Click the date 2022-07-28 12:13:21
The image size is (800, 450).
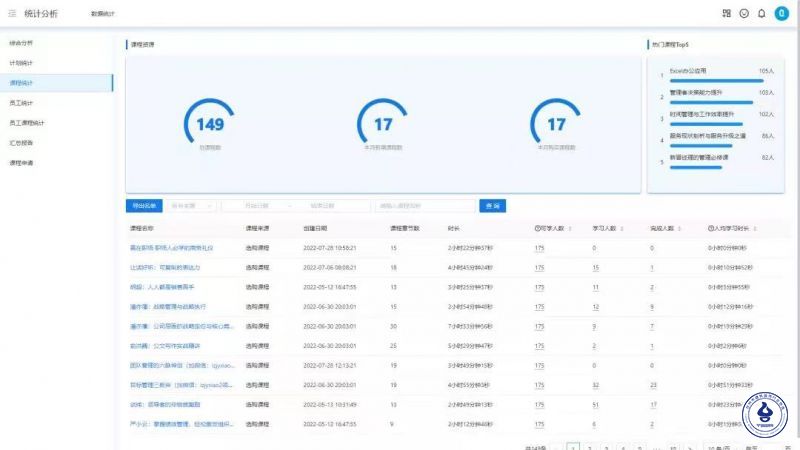click(330, 365)
